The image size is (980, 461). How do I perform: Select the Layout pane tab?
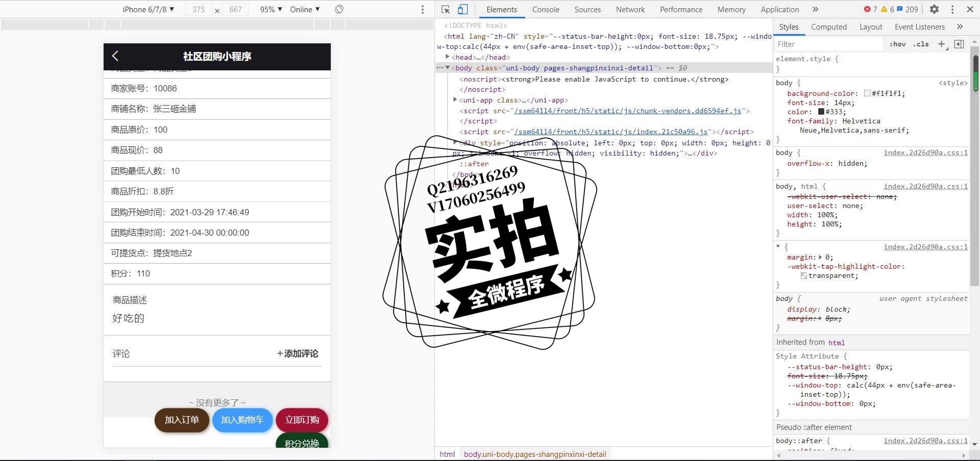[871, 27]
